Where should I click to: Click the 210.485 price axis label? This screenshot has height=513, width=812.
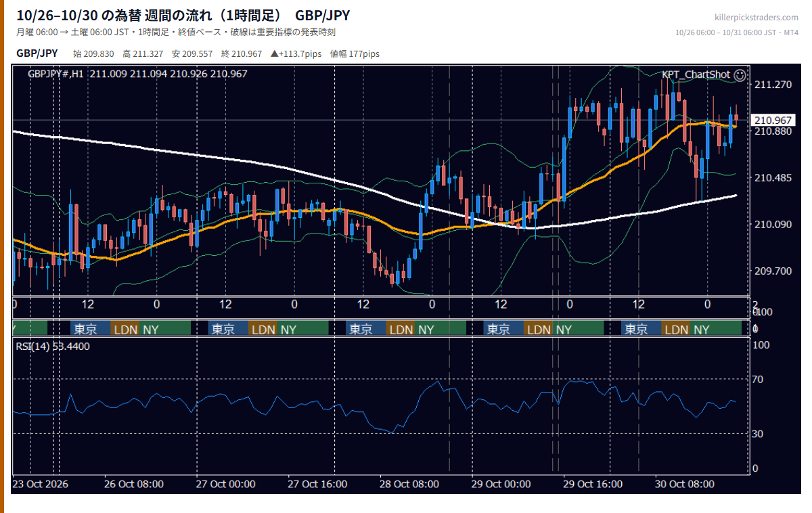coord(773,178)
